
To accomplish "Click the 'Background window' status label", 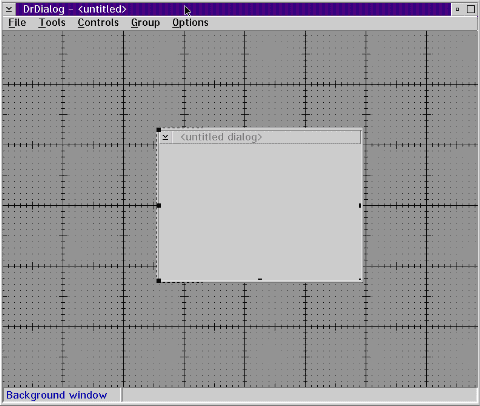I will click(x=57, y=395).
